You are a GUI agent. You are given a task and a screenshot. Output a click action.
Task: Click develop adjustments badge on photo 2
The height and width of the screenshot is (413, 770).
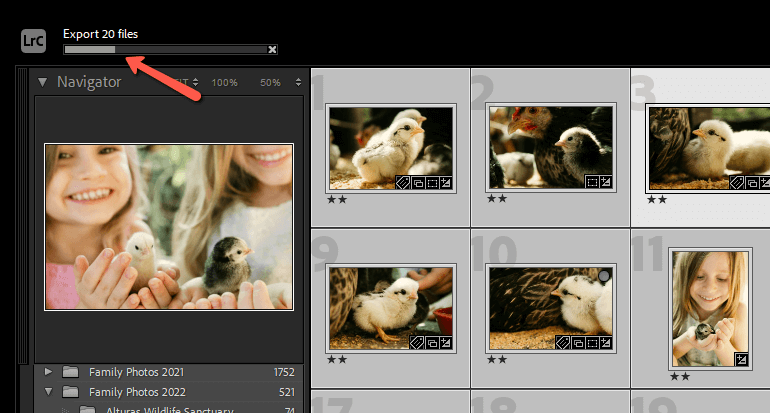tap(603, 182)
